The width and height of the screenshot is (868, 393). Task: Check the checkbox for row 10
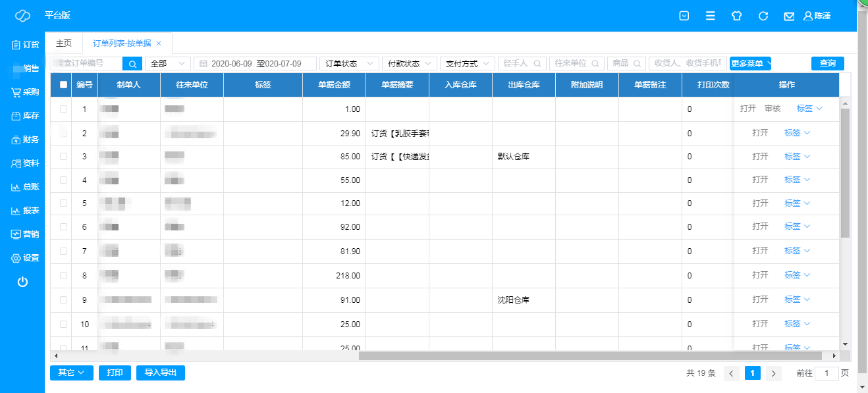click(63, 325)
